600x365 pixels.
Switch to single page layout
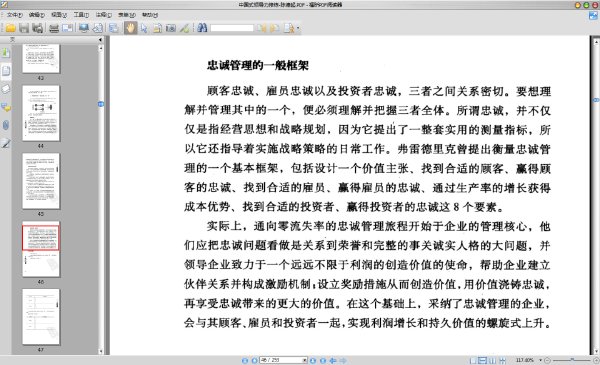[x=473, y=360]
